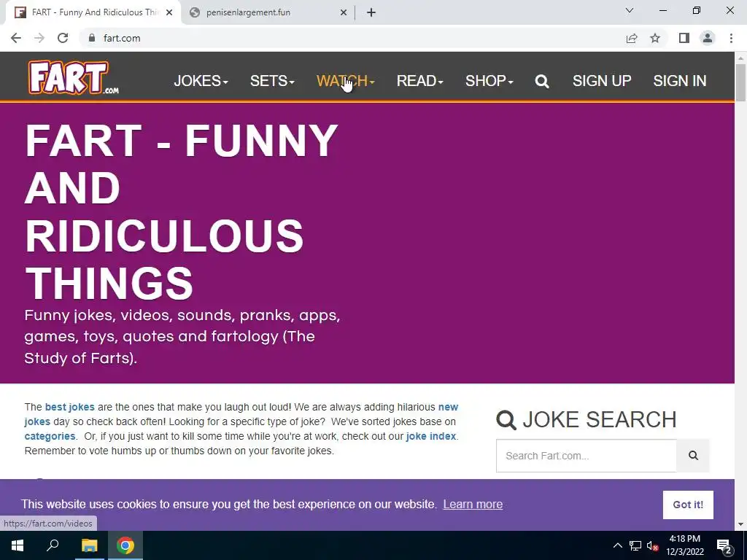Expand the READ dropdown menu
This screenshot has width=747, height=560.
[419, 81]
